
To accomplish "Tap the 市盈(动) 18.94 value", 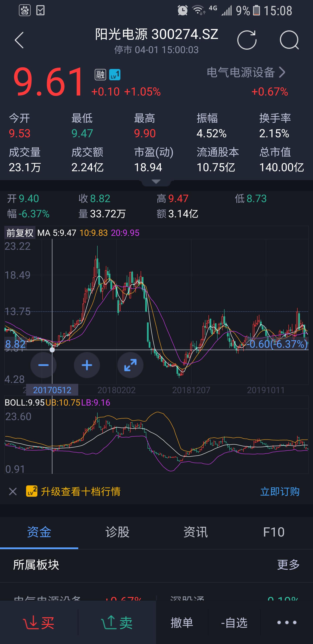I will click(148, 167).
